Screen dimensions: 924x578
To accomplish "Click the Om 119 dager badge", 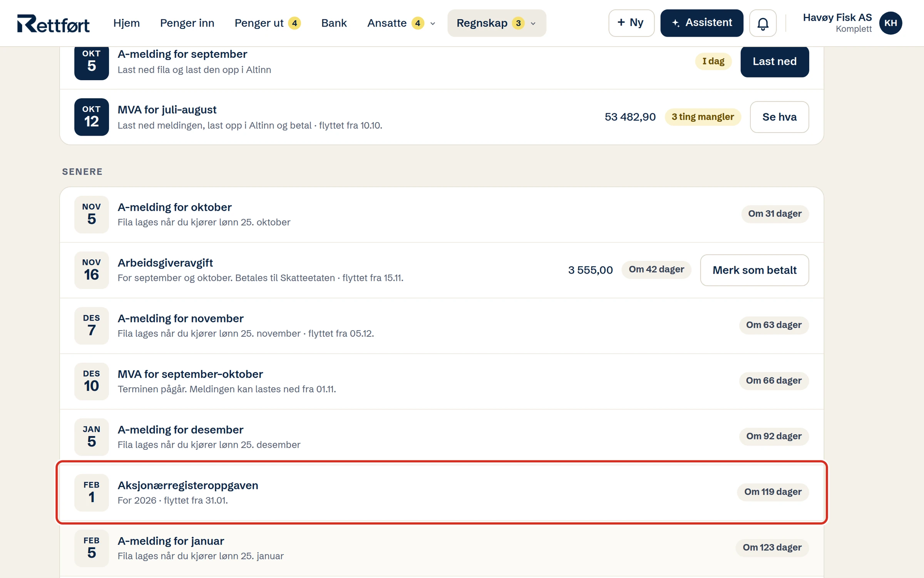I will coord(773,492).
